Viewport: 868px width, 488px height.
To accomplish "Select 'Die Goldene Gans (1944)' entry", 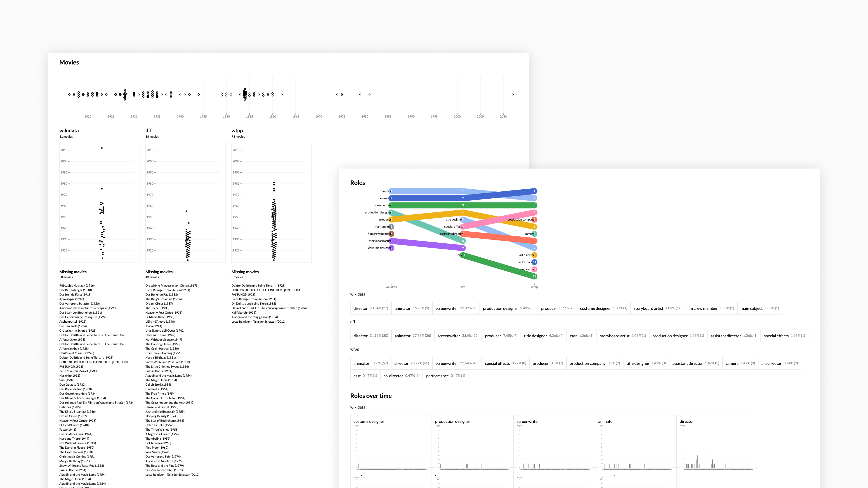I will (76, 434).
